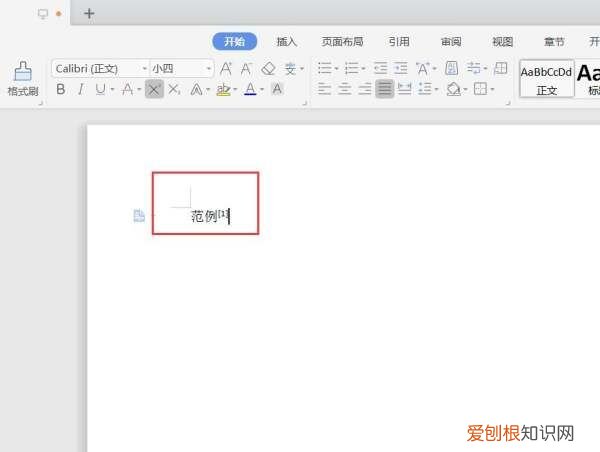This screenshot has width=600, height=452.
Task: Apply subscript formatting
Action: 174,90
